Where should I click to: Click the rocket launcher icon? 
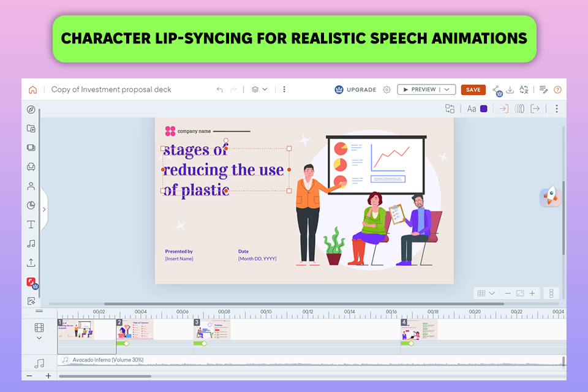pos(551,196)
